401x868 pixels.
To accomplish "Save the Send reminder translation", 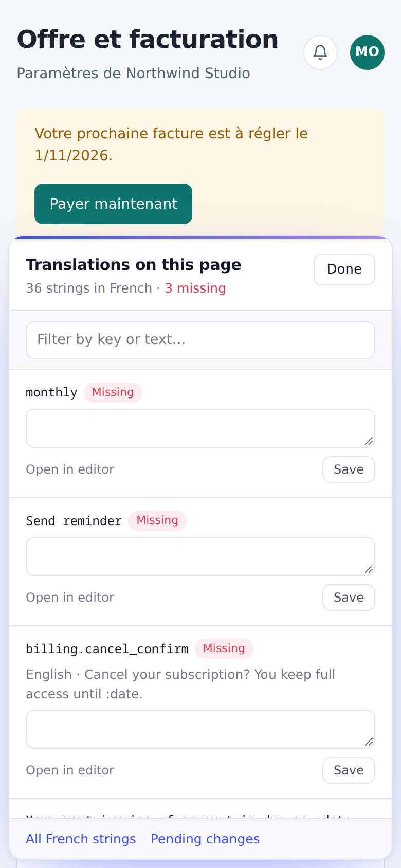I will (349, 598).
